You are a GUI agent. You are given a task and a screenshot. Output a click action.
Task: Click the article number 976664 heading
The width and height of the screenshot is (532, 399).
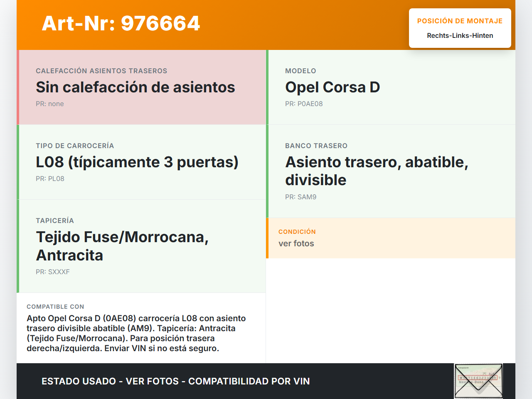(x=121, y=23)
